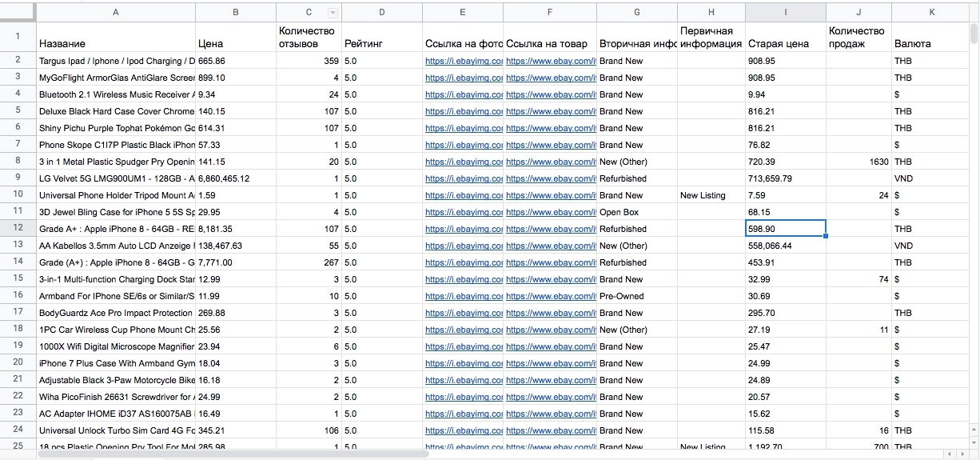
Task: Select column I header
Action: tap(785, 12)
